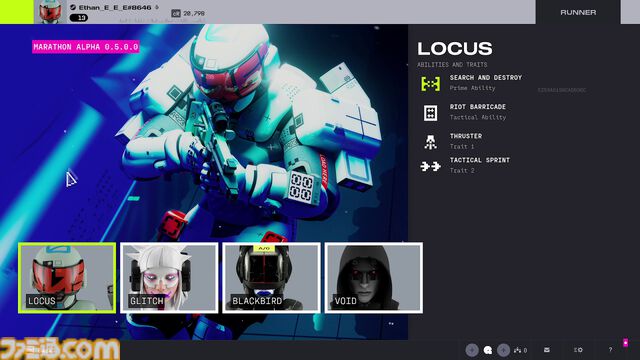Click your own fireteam avatar icon
640x360 pixels.
[x=488, y=350]
